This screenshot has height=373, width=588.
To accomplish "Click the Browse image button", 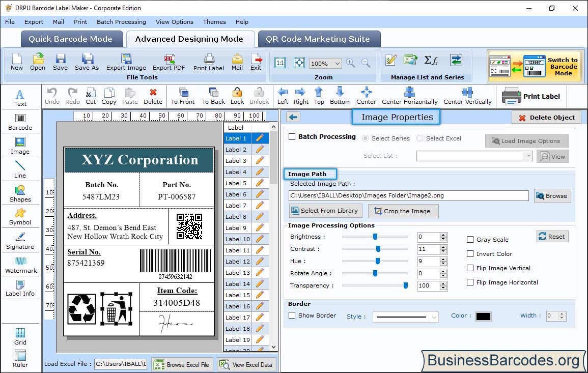I will click(552, 196).
